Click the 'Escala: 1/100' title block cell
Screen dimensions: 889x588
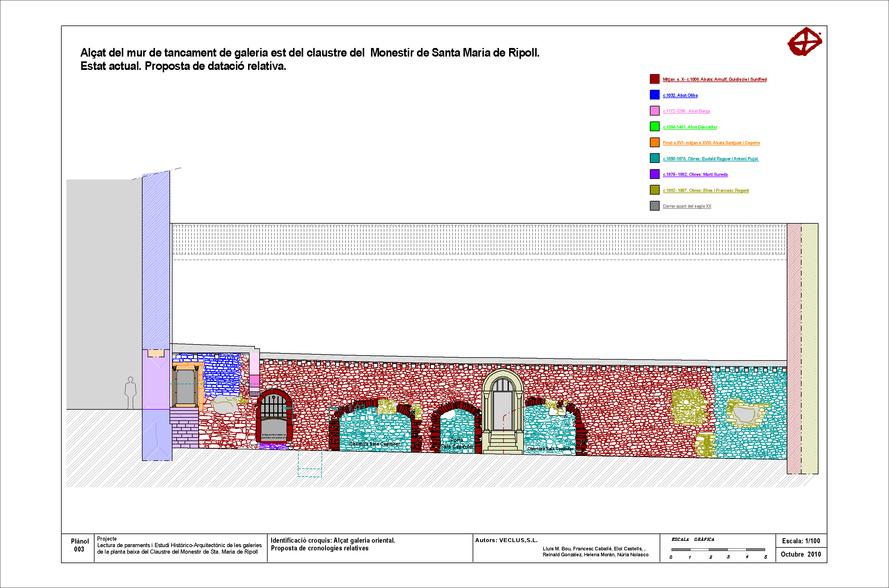coord(801,541)
